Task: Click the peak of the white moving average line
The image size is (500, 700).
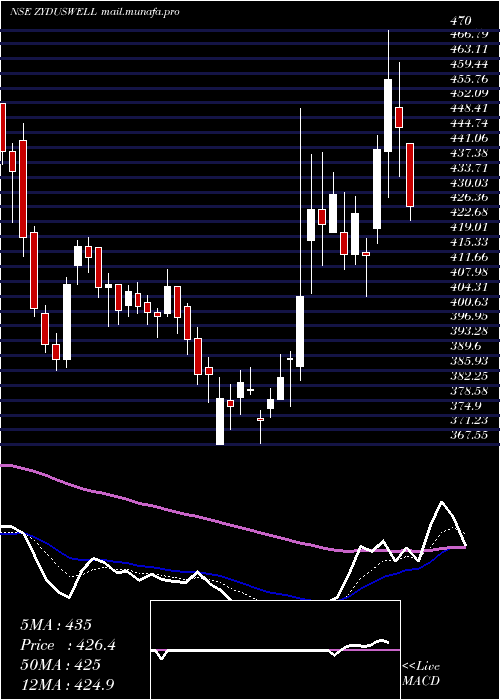Action: coord(442,502)
